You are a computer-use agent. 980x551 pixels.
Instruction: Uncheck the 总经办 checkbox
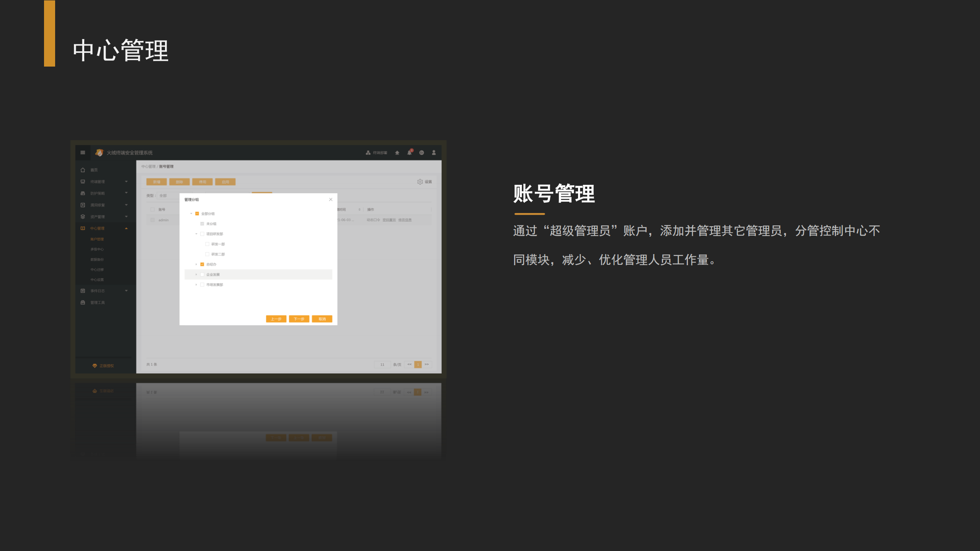pos(202,264)
